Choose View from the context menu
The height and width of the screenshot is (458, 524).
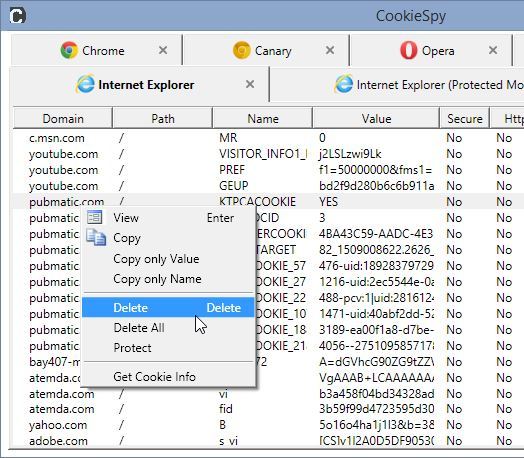(x=168, y=218)
